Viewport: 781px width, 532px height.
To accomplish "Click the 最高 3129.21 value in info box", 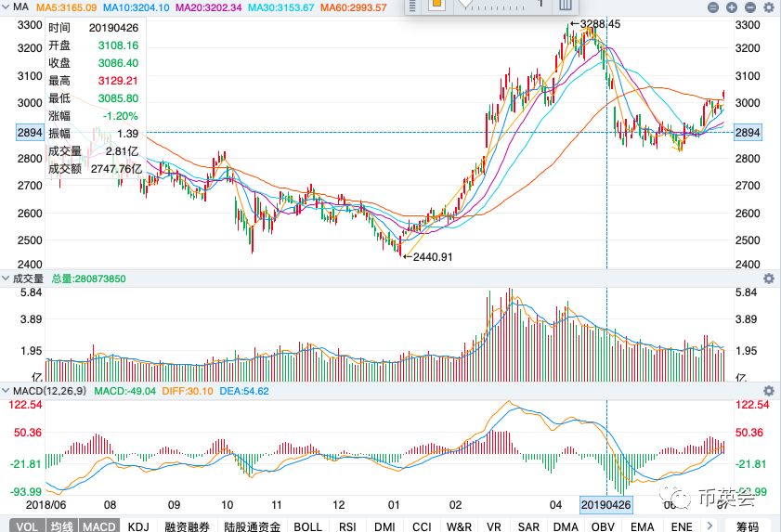I will pos(118,81).
